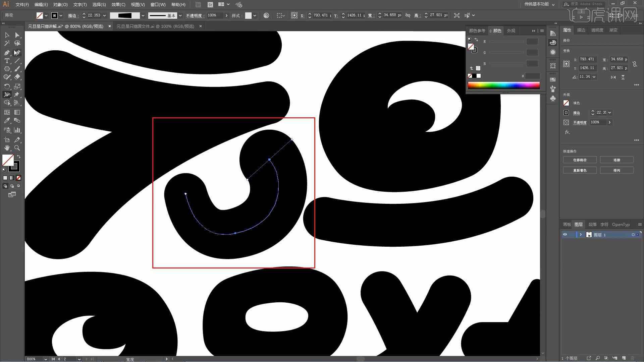Select the Mesh tool icon
The height and width of the screenshot is (362, 644).
pyautogui.click(x=7, y=112)
